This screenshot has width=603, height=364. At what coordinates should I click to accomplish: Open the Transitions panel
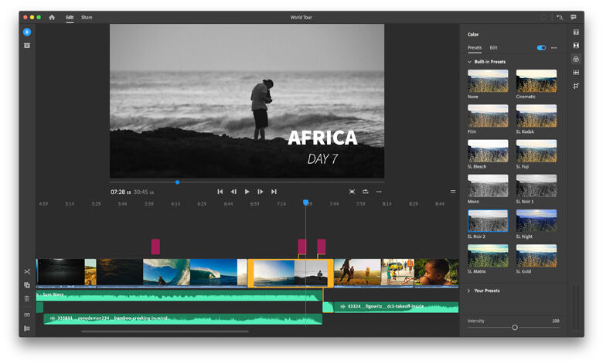click(x=576, y=46)
